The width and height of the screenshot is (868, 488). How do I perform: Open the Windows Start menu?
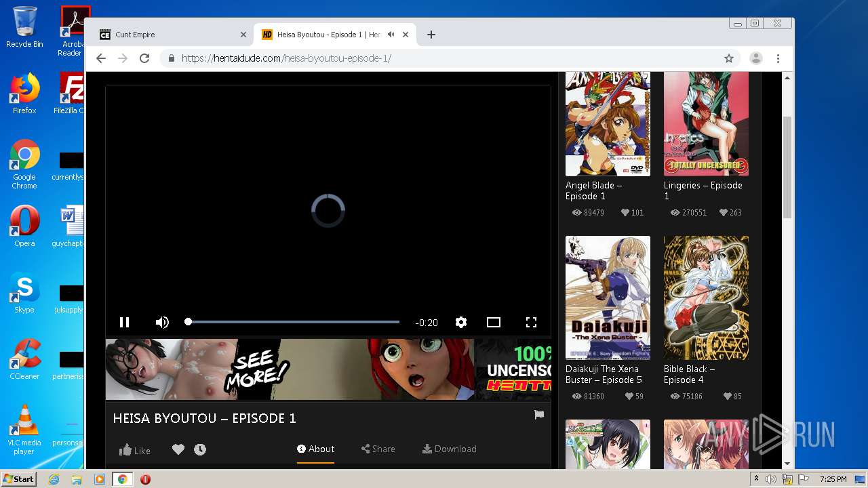pos(19,479)
